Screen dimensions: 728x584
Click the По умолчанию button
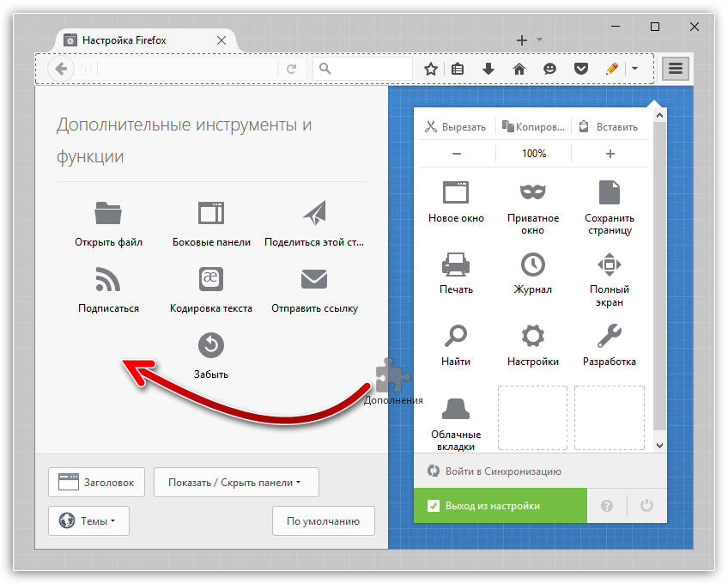tap(323, 520)
